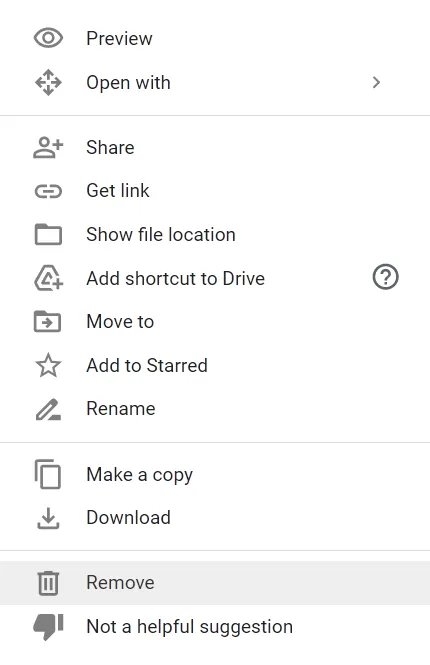The height and width of the screenshot is (665, 430).
Task: Click the trash can Remove icon
Action: (x=48, y=583)
